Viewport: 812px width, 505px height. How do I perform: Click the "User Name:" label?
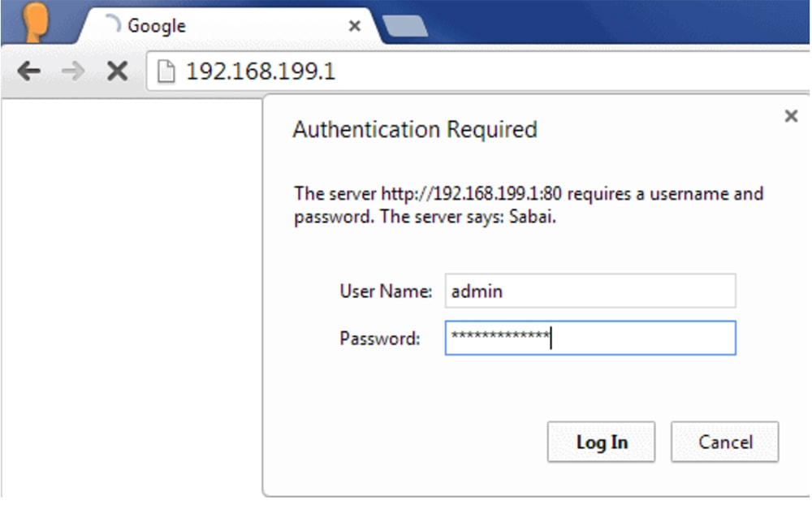tap(386, 291)
